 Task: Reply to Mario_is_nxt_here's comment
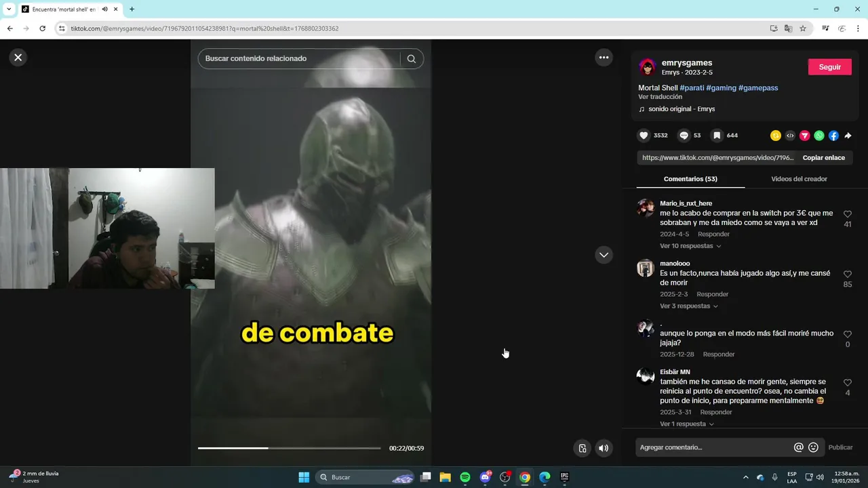point(713,235)
